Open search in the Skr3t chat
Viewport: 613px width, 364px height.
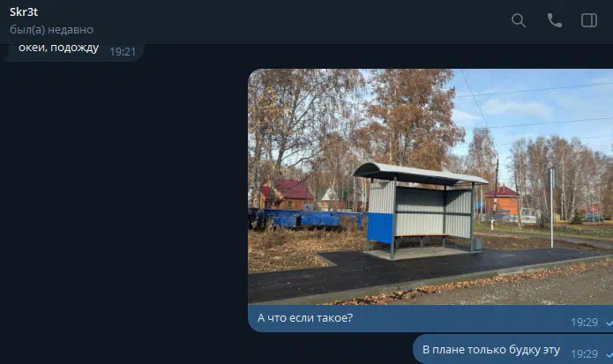519,20
